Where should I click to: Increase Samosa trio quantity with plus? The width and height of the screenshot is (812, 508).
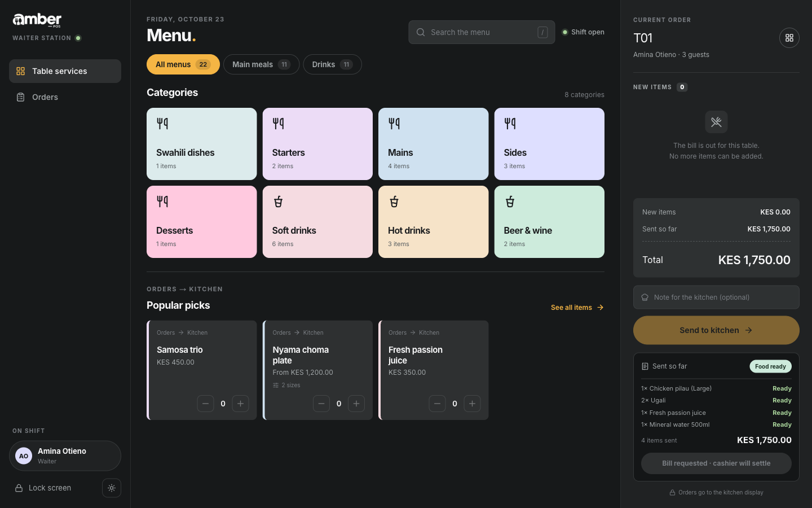[241, 404]
